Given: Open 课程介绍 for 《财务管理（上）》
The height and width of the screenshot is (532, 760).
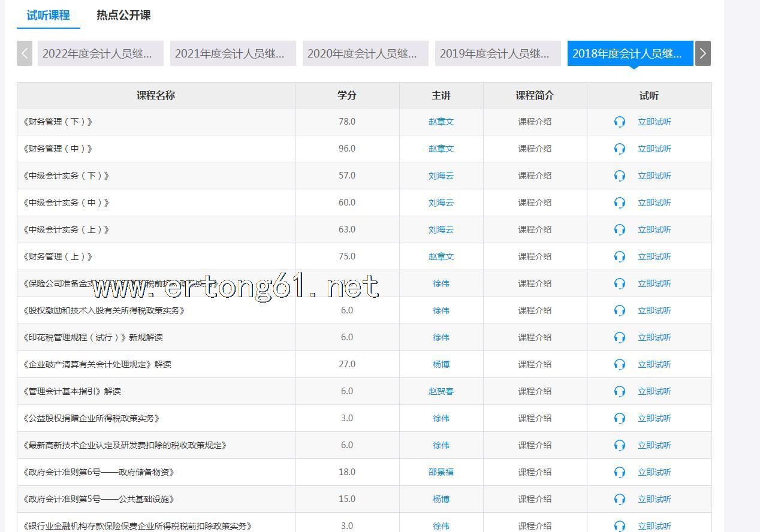Looking at the screenshot, I should point(535,256).
